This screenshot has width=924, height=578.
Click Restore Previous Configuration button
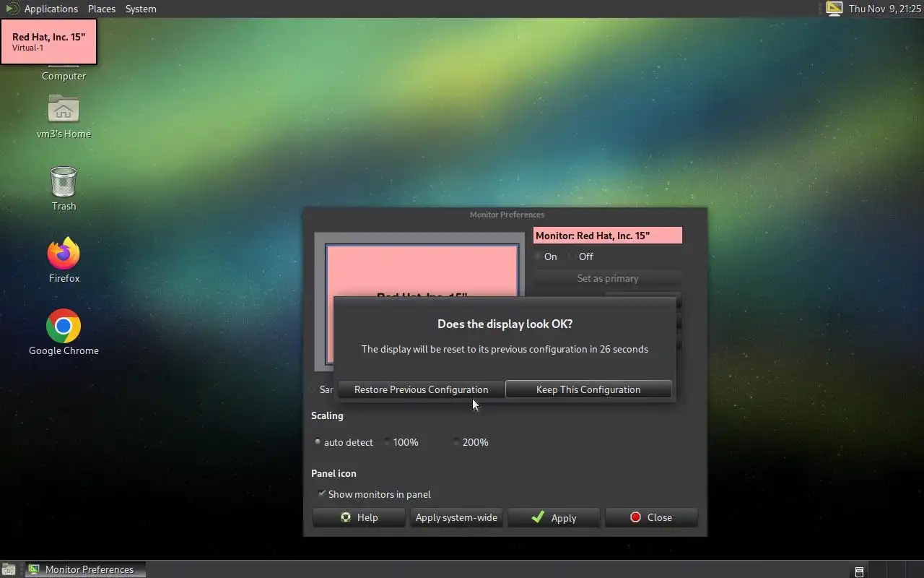coord(421,389)
